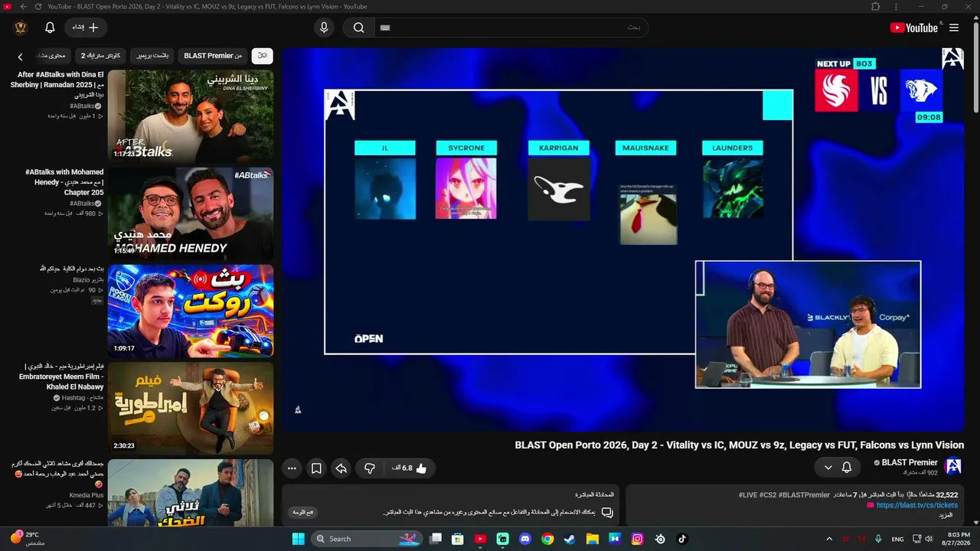This screenshot has height=551, width=980.
Task: Dislike the BLAST Open Porto video
Action: click(x=370, y=468)
